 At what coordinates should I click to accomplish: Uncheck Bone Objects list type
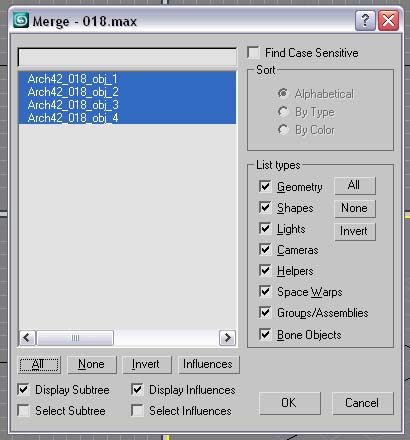[x=265, y=334]
